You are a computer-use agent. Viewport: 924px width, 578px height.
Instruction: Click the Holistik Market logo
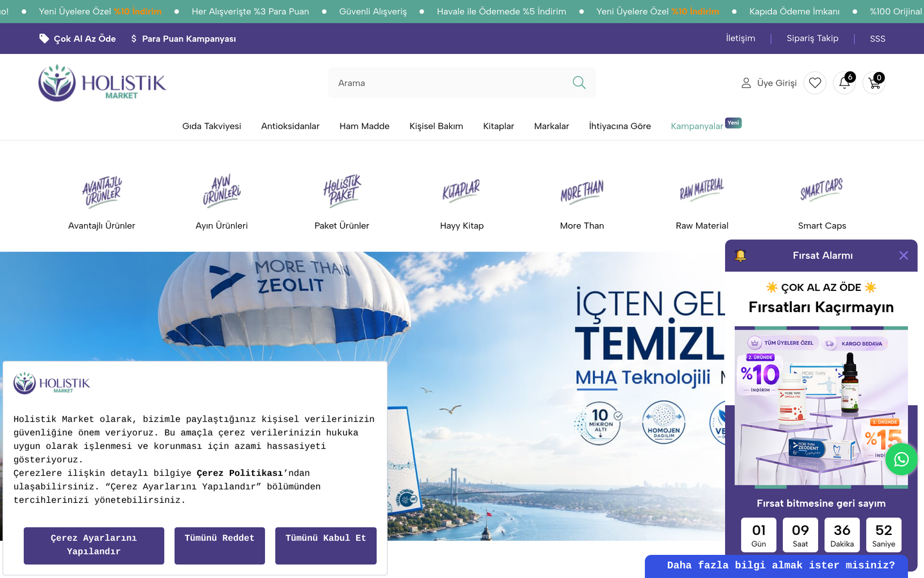[102, 83]
